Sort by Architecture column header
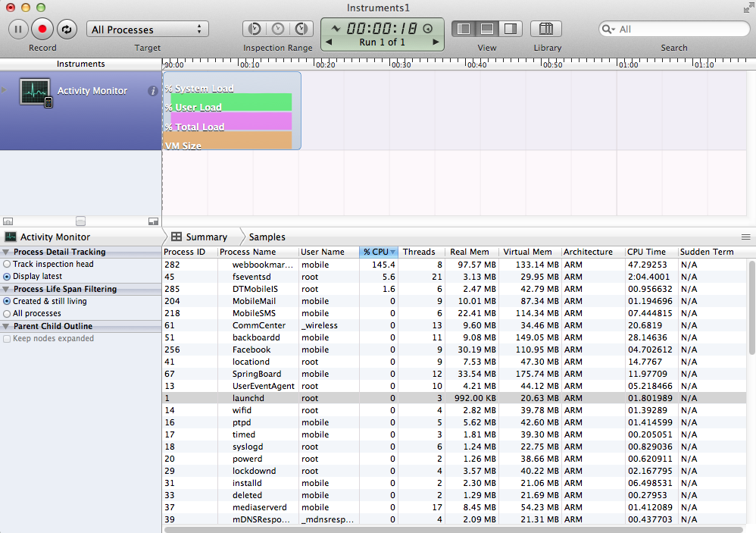This screenshot has height=533, width=756. click(593, 252)
